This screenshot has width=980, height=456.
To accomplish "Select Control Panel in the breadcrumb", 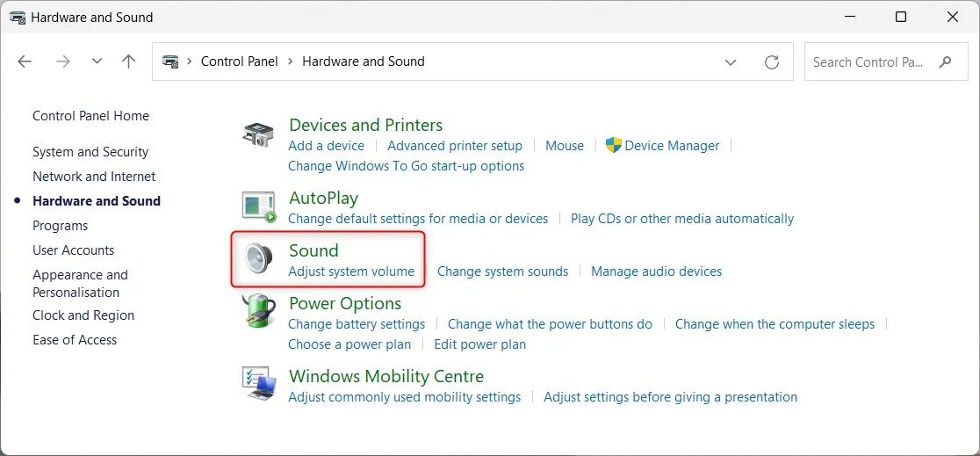I will (x=240, y=62).
